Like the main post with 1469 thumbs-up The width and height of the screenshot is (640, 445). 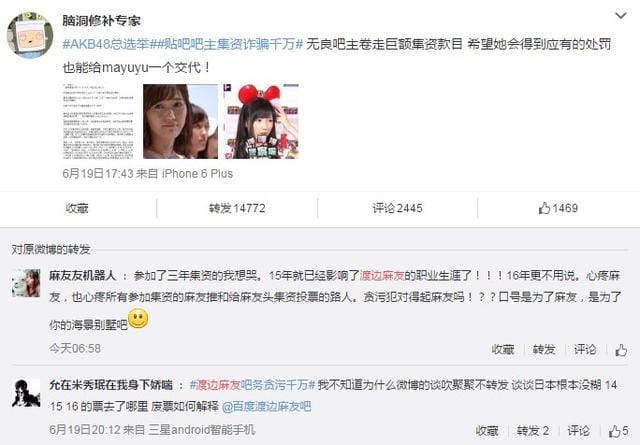pos(558,208)
